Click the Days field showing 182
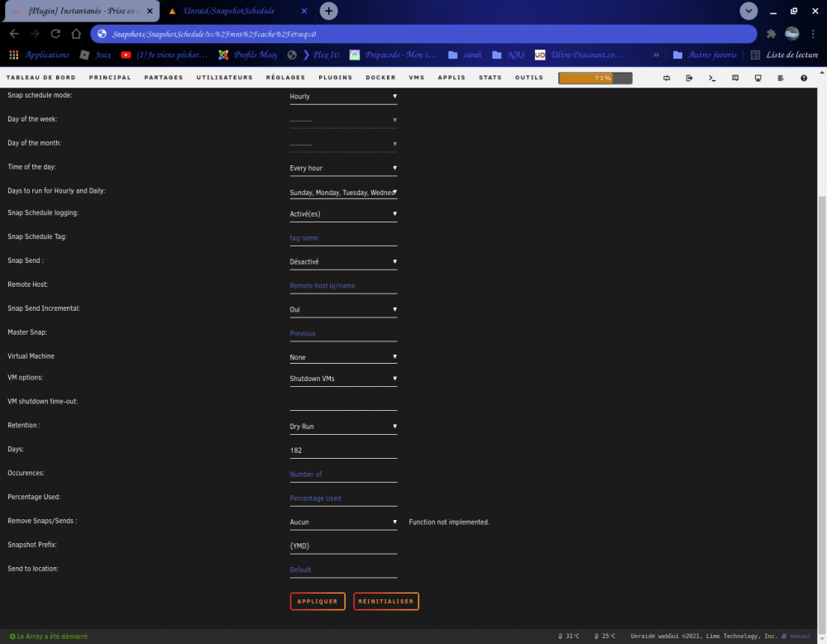The width and height of the screenshot is (827, 644). coord(343,451)
